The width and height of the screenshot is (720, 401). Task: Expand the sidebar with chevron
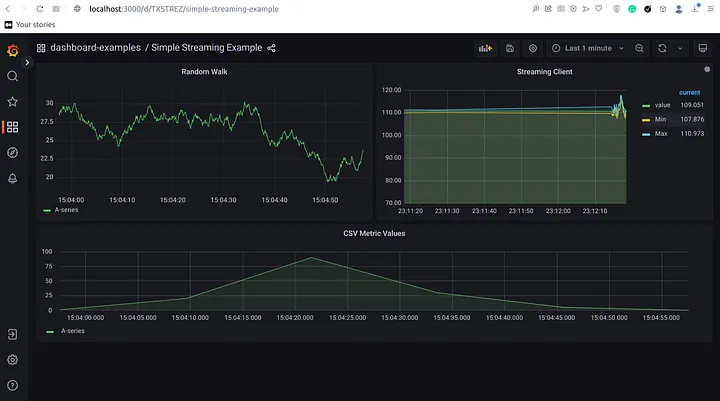click(x=27, y=62)
